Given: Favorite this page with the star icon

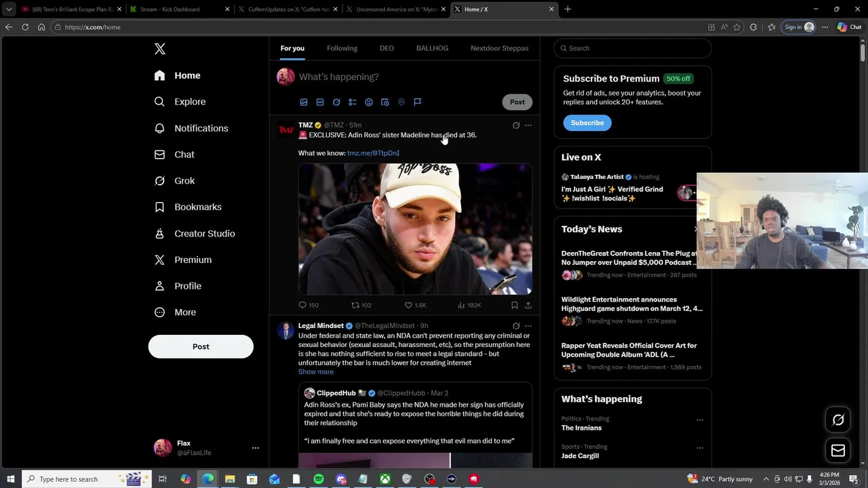Looking at the screenshot, I should 737,27.
